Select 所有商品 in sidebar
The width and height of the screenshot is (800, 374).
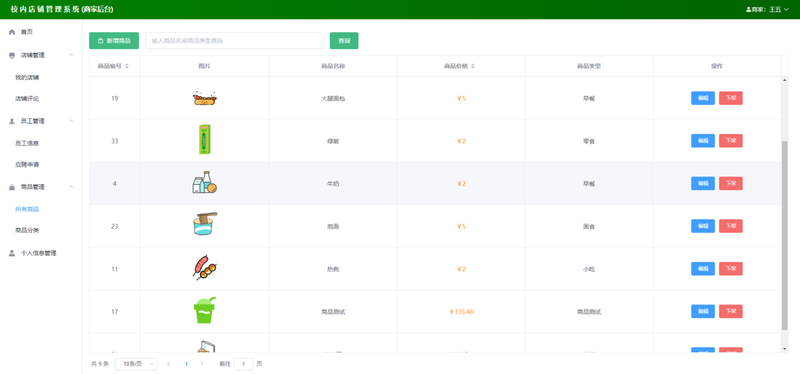[27, 209]
